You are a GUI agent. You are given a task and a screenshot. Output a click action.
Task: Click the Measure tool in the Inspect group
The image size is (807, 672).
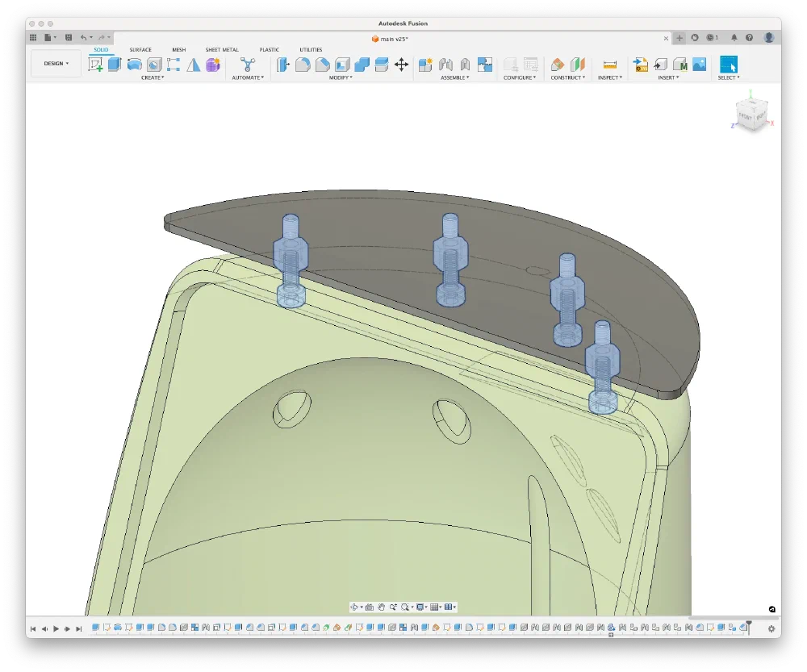610,65
